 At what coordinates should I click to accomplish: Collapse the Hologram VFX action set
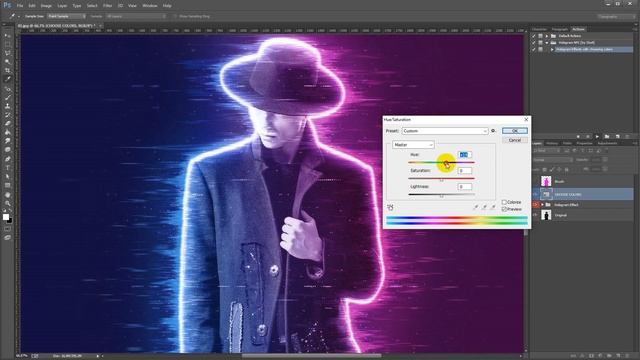[547, 42]
